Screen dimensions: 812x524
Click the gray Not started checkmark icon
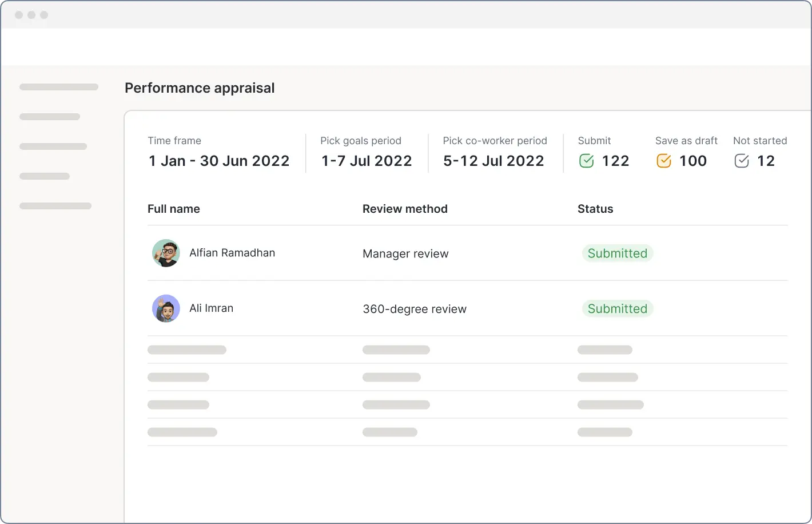[x=742, y=161]
